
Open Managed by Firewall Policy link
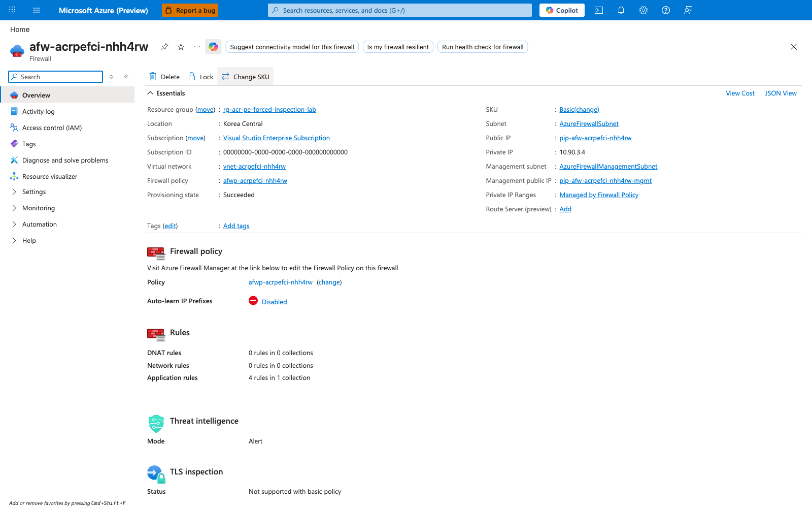(x=599, y=195)
